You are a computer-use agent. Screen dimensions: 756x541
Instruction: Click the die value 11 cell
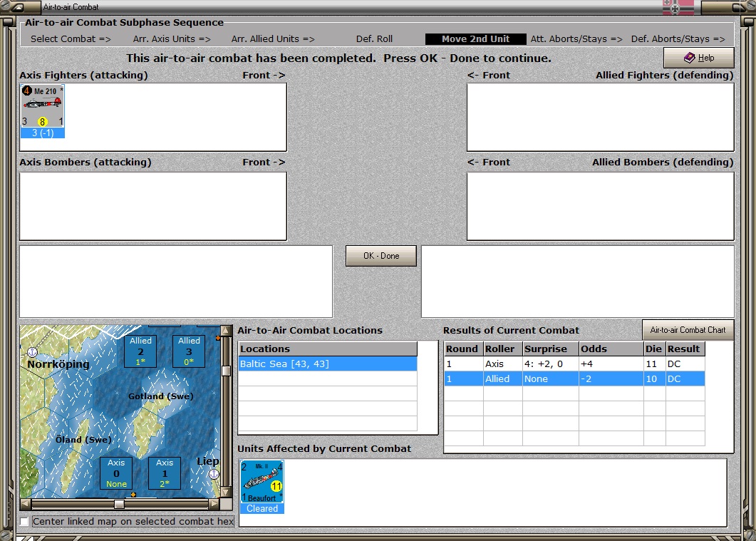coord(654,364)
